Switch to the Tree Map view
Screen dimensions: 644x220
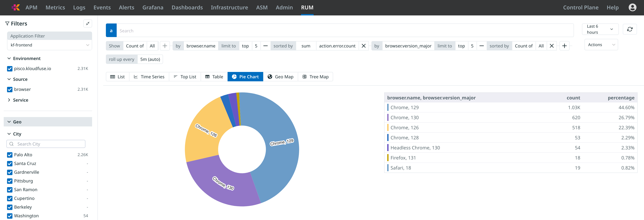tap(315, 77)
